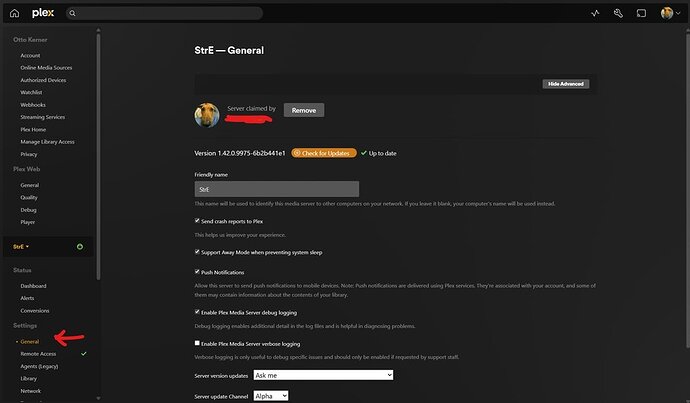Click the large profile picture beside Server claimed by
The height and width of the screenshot is (403, 690).
207,115
